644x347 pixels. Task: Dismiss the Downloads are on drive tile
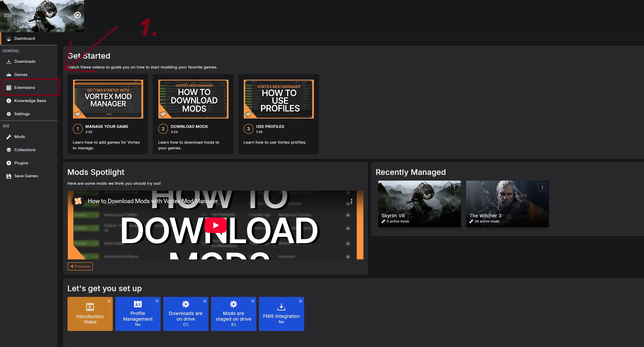click(205, 301)
